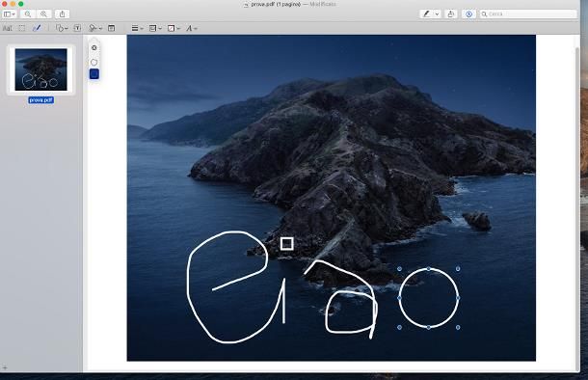Click the prova.pdf window title text

276,4
